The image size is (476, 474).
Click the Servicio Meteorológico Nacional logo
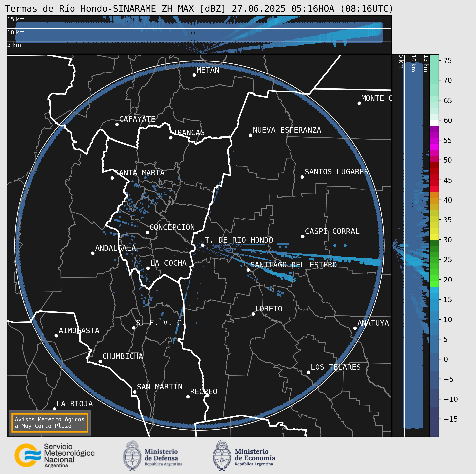point(54,456)
